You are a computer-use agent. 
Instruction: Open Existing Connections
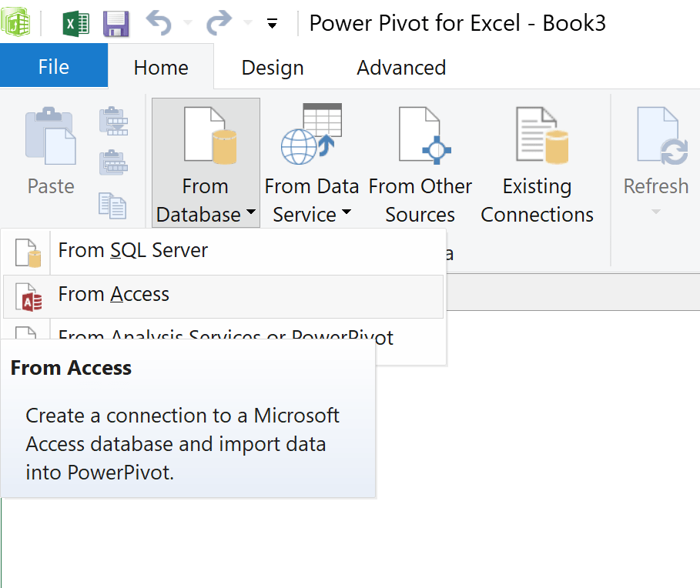(x=537, y=163)
